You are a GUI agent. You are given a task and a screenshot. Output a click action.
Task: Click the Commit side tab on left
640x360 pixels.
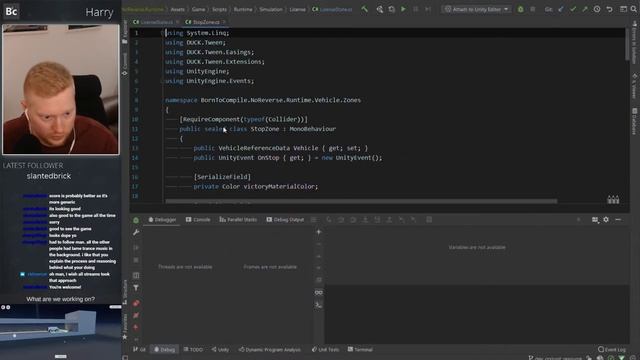coord(125,64)
